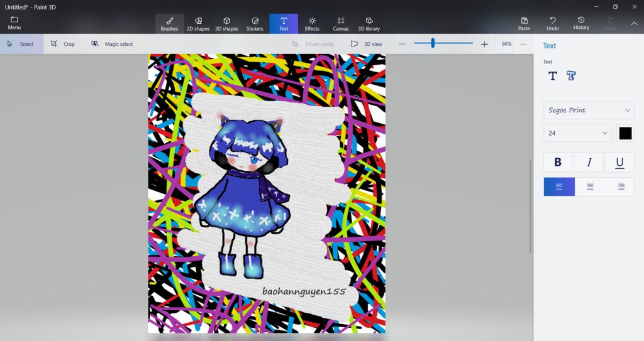The width and height of the screenshot is (644, 341).
Task: Center align the text
Action: 590,187
